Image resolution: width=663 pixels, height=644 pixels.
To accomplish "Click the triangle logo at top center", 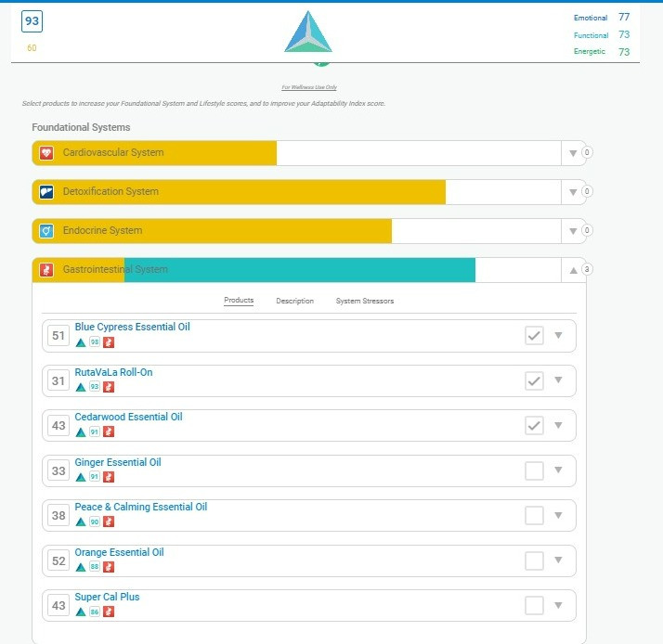I will [308, 32].
